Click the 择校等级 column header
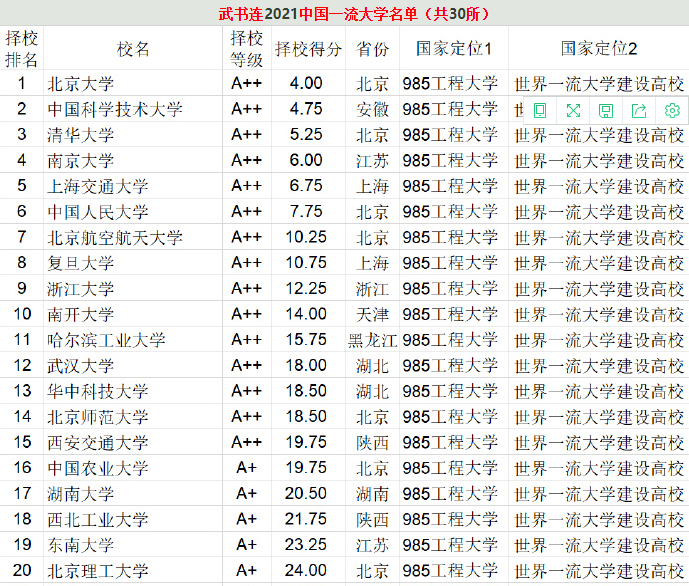Viewport: 689px width, 586px height. point(247,48)
